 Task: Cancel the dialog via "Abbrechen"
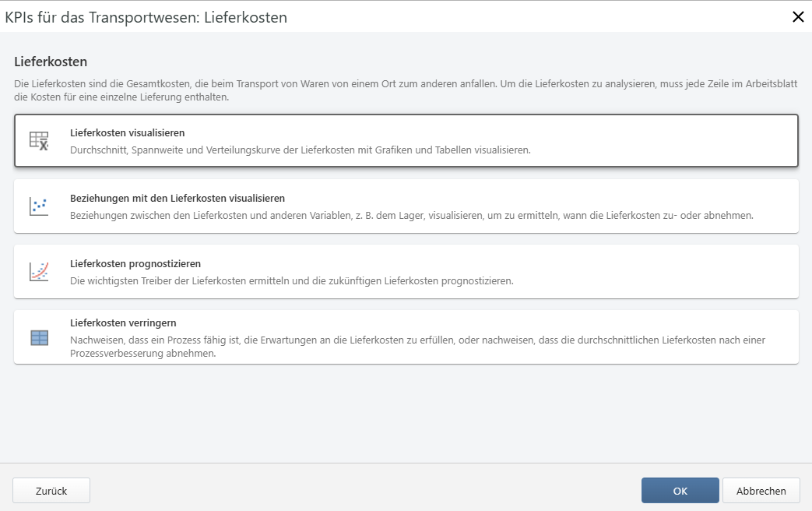[x=760, y=490]
